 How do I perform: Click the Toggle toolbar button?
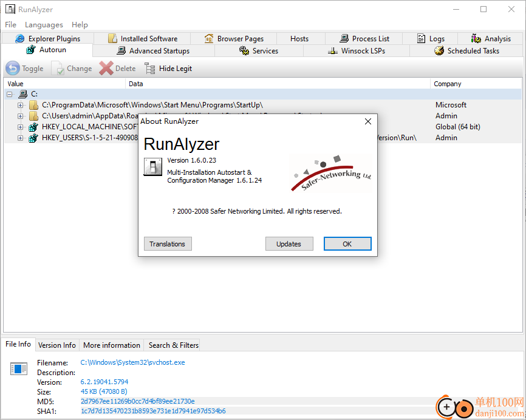(x=25, y=69)
